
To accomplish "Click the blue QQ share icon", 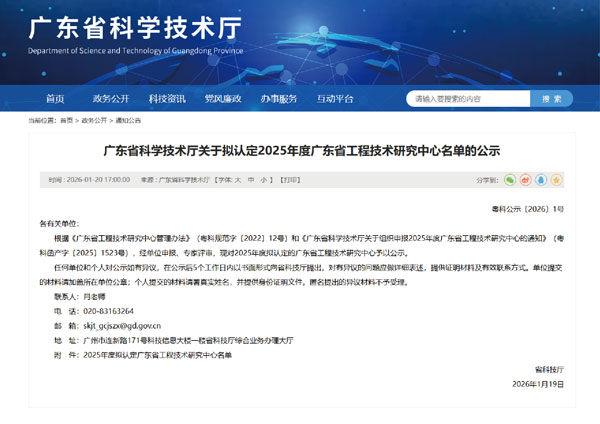I will (540, 180).
